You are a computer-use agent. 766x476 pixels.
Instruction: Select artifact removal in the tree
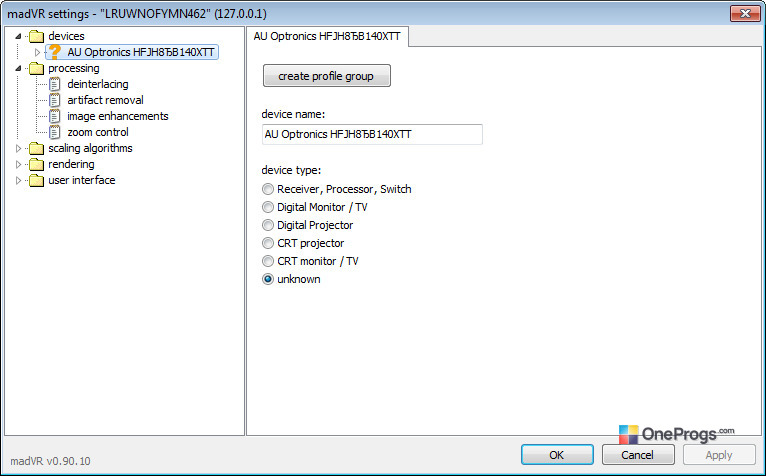106,100
